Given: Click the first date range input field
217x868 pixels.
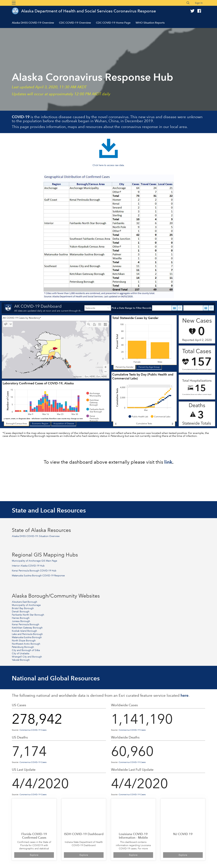Looking at the screenshot, I should point(162,308).
